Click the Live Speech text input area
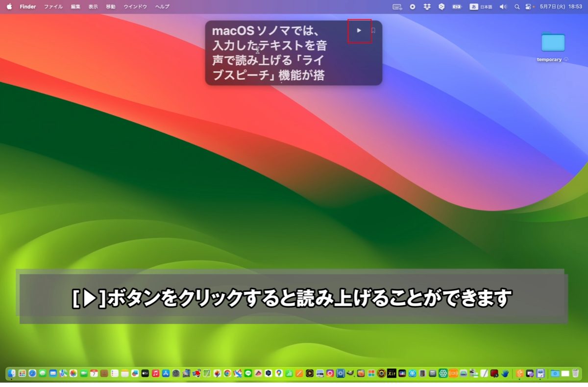The width and height of the screenshot is (588, 387). coord(269,53)
